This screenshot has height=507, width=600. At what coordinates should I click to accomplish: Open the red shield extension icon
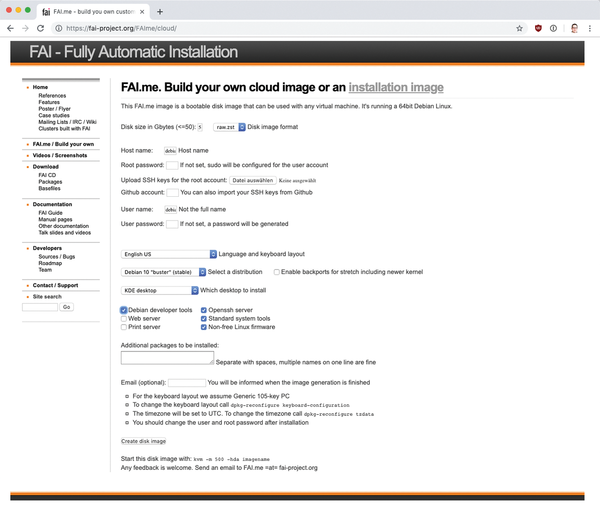(x=538, y=28)
